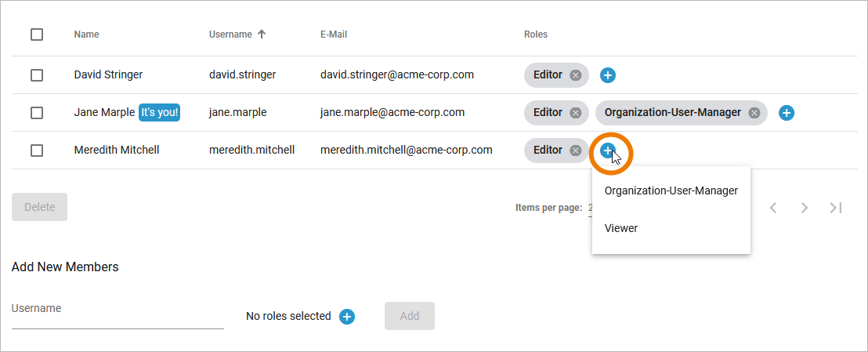Check the box for David Stringer
Image resolution: width=868 pixels, height=352 pixels.
point(37,75)
